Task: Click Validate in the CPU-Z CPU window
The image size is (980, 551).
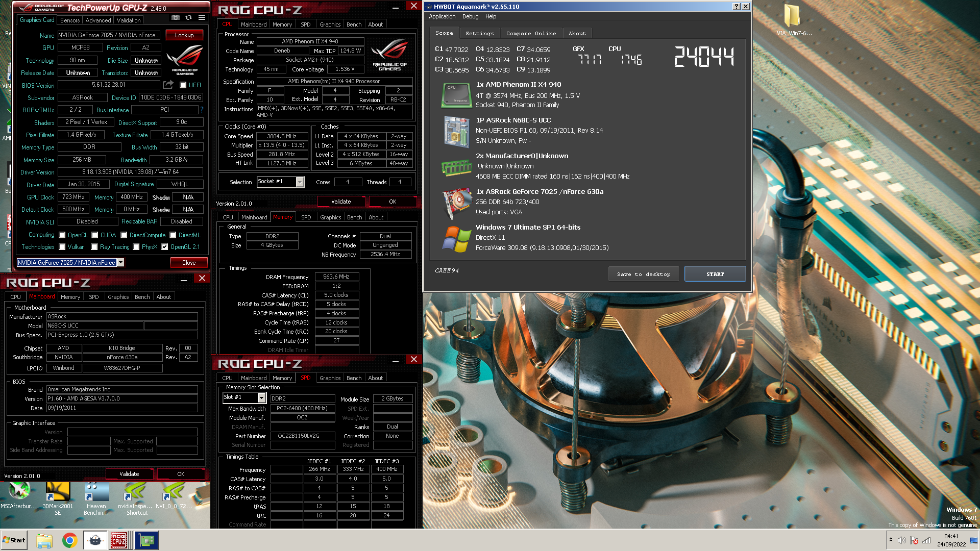Action: (341, 202)
